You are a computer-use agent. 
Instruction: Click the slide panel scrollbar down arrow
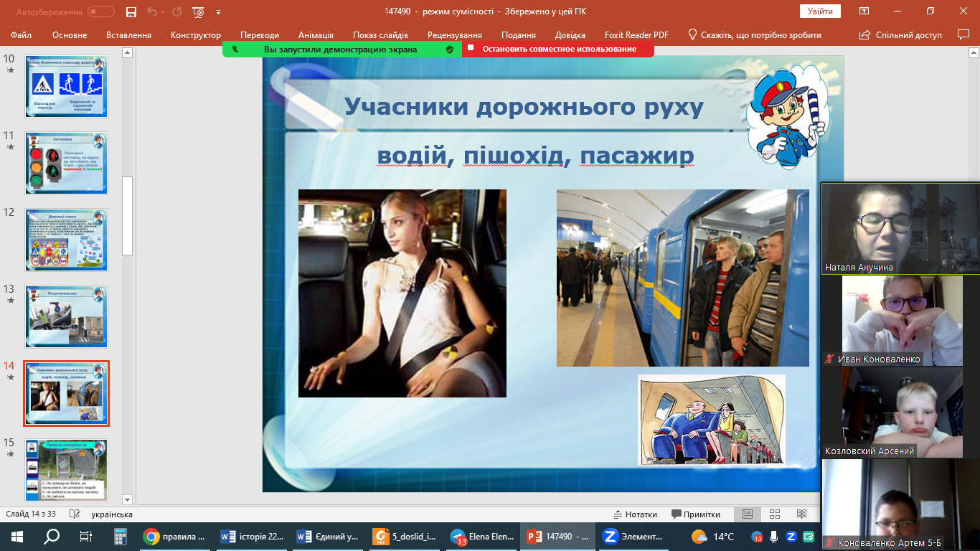point(128,499)
